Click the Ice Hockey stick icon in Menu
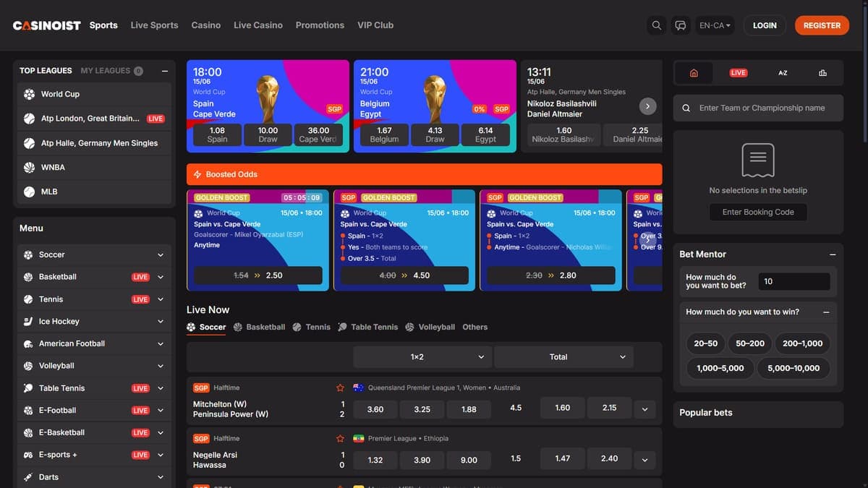This screenshot has width=868, height=488. coord(28,321)
